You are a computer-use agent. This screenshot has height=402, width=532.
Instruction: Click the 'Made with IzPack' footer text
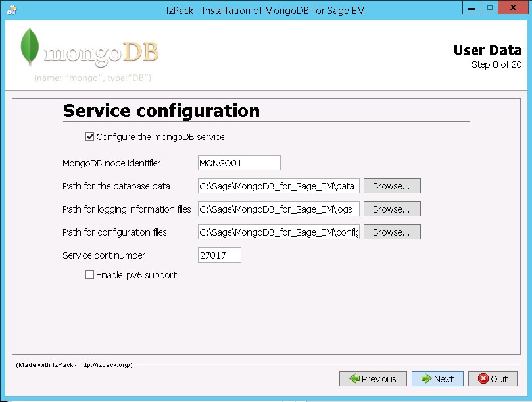[x=74, y=365]
